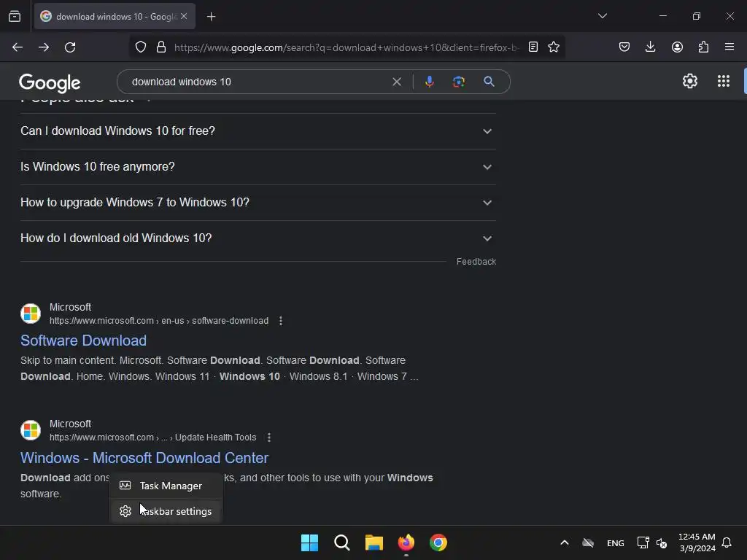The height and width of the screenshot is (560, 747).
Task: Save page to Pocket
Action: (x=624, y=47)
